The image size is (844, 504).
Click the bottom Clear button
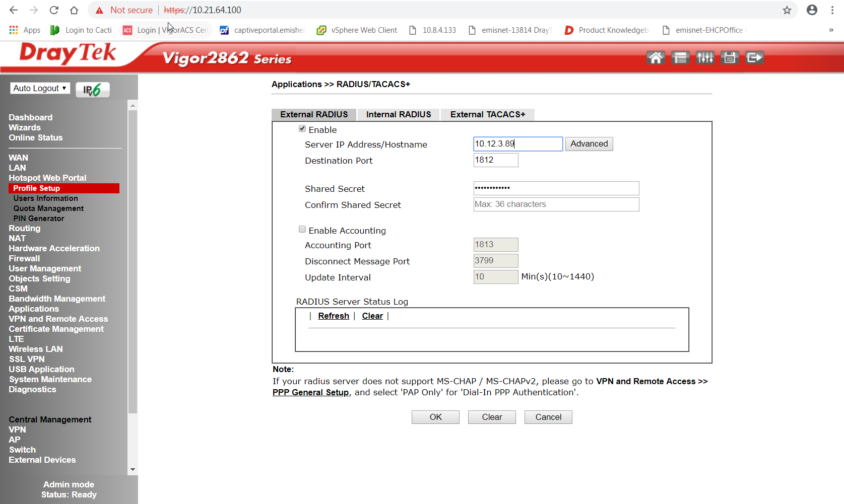tap(492, 417)
